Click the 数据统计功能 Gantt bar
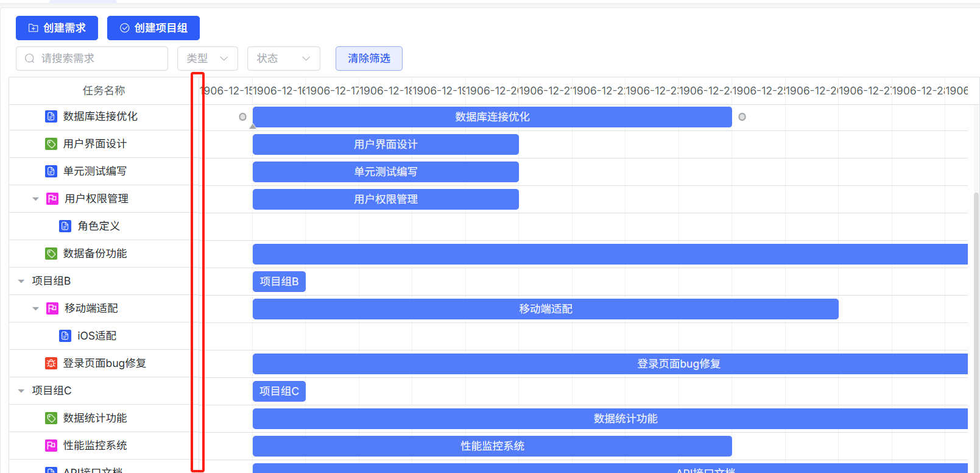This screenshot has height=473, width=980. click(x=610, y=419)
